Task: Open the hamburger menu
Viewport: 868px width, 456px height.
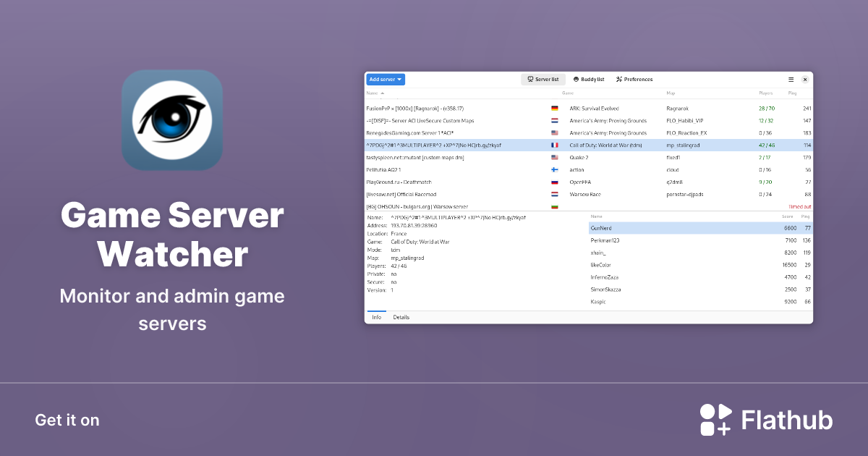Action: click(791, 79)
